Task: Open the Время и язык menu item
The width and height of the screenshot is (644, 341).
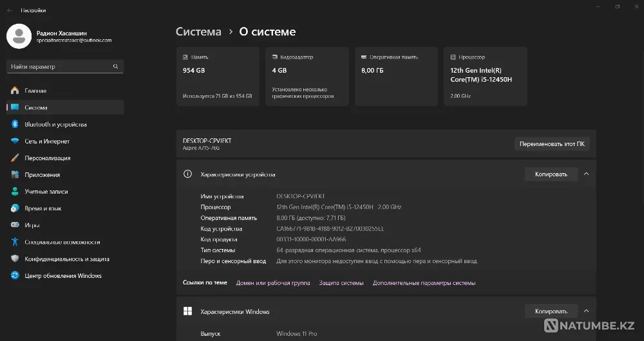Action: 43,208
